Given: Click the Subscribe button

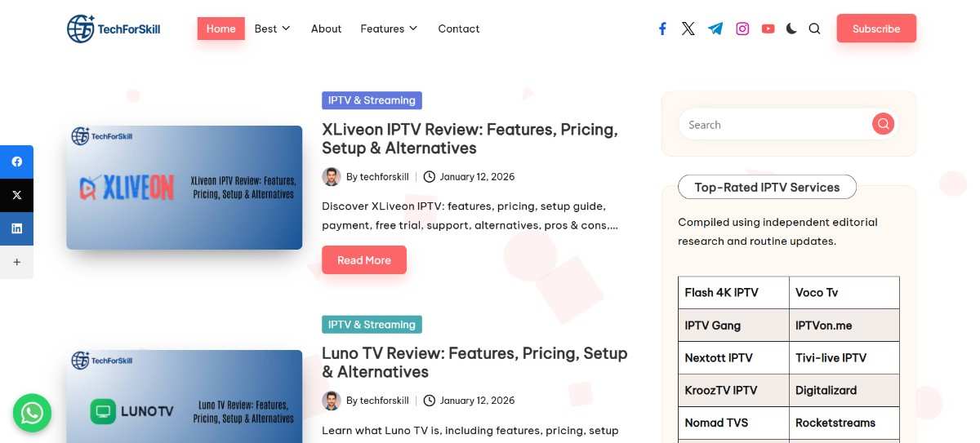Looking at the screenshot, I should tap(875, 29).
